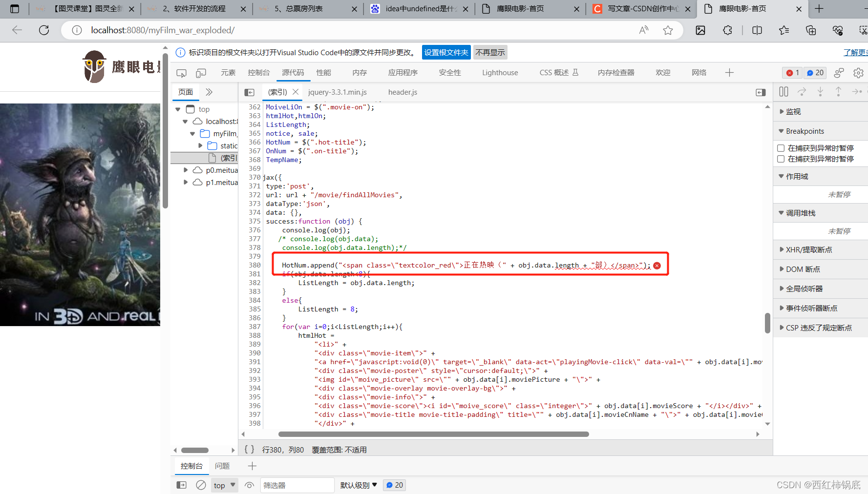Open the browser tab actions icon
868x494 pixels.
[x=15, y=8]
